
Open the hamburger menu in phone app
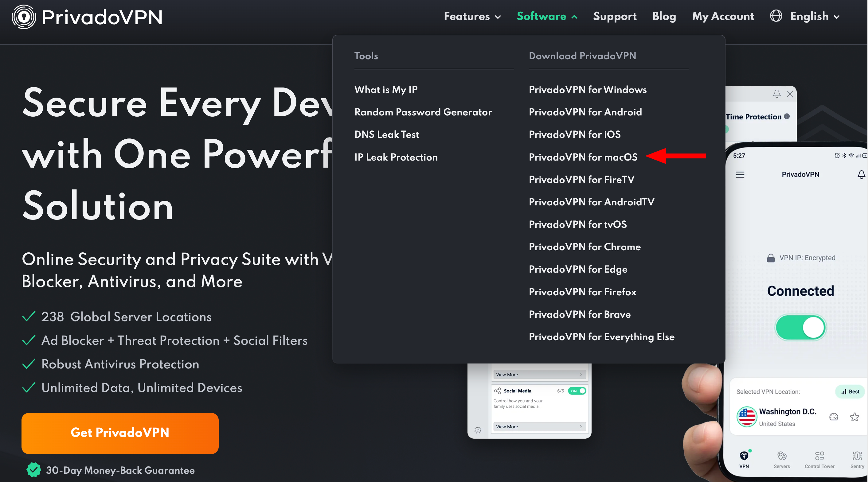pyautogui.click(x=740, y=174)
